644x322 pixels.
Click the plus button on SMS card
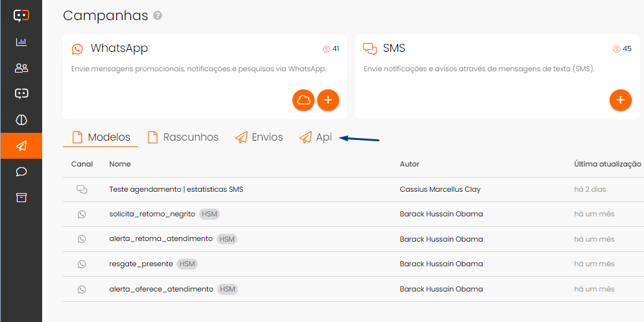click(x=621, y=100)
